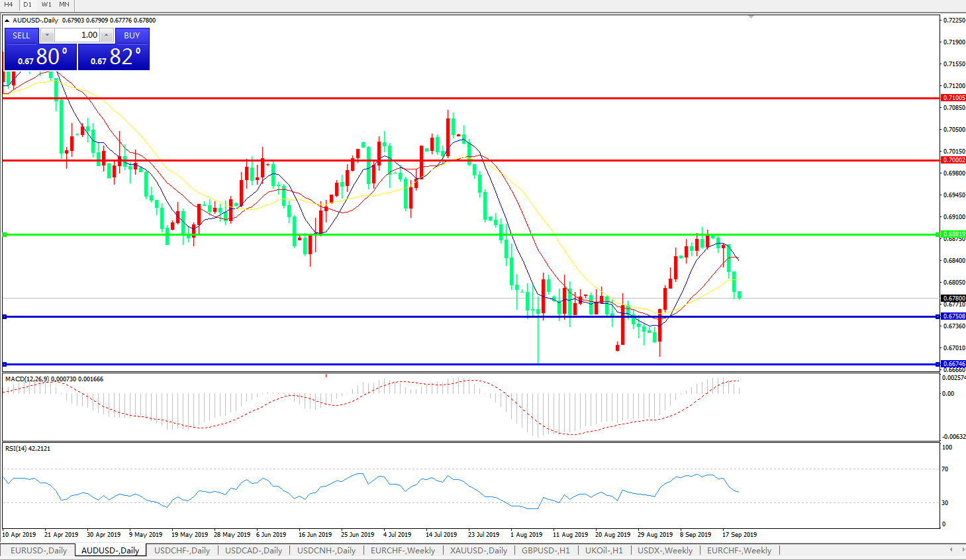
Task: Select the W1 weekly timeframe
Action: [46, 4]
